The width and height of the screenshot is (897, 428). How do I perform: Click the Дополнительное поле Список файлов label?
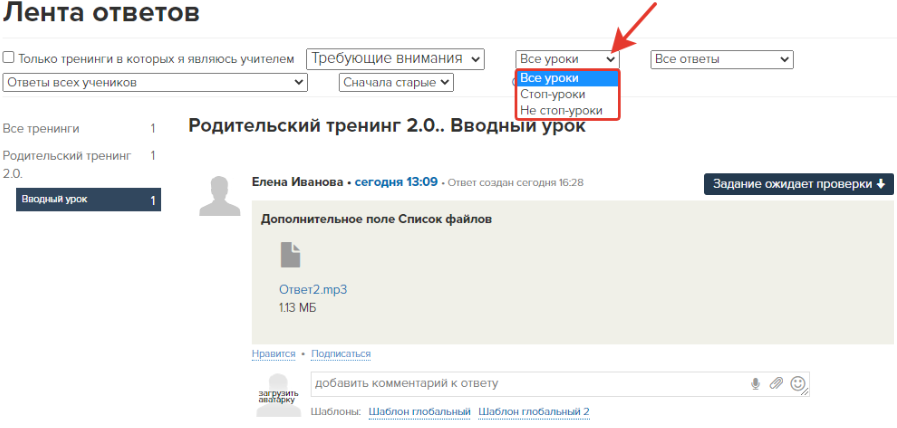[x=376, y=219]
